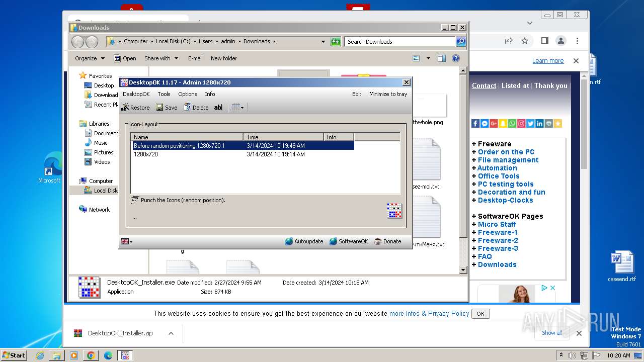The height and width of the screenshot is (362, 644).
Task: Click Instagram share icon on webpage
Action: (521, 123)
